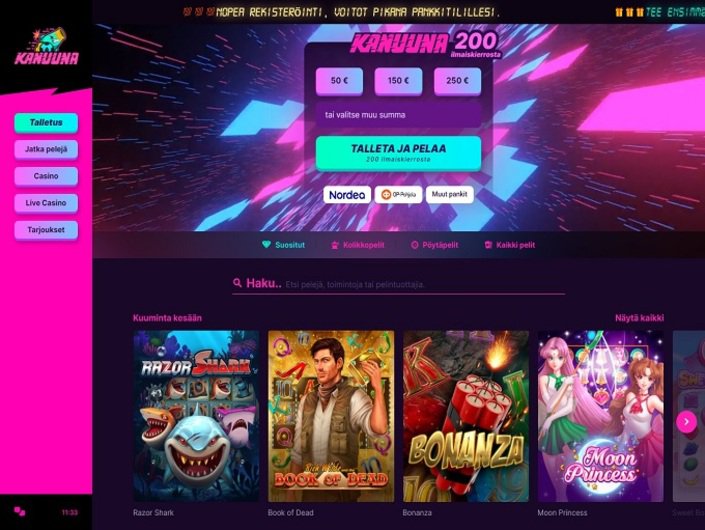The image size is (705, 530).
Task: Select the OP-Pohjola bank option
Action: pos(398,195)
